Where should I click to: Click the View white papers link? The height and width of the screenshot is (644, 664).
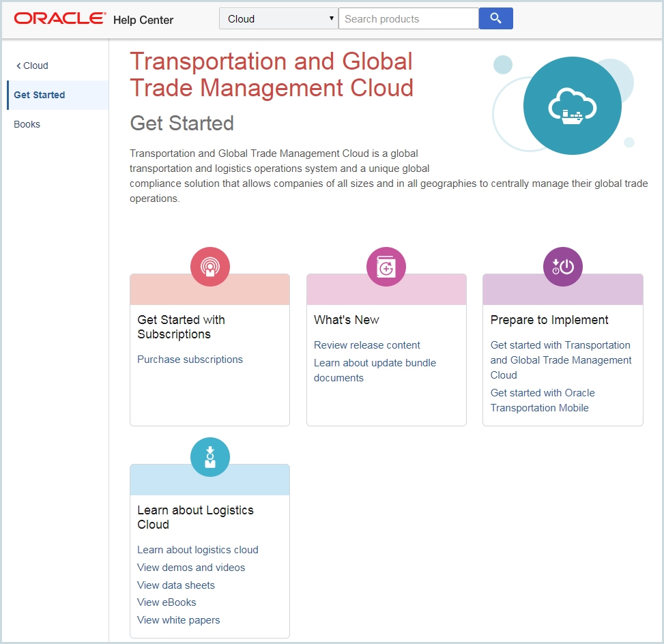(179, 620)
